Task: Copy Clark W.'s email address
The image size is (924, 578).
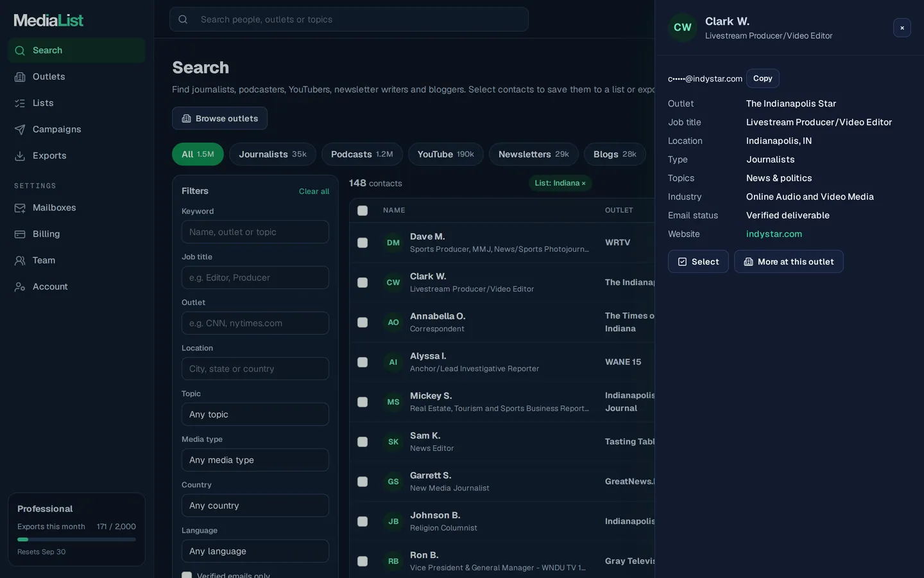Action: click(763, 78)
